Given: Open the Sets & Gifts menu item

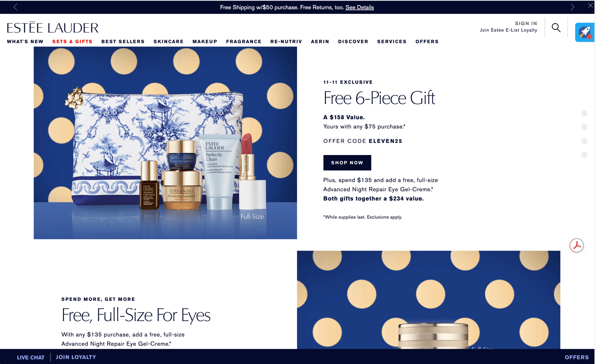Looking at the screenshot, I should click(x=72, y=42).
